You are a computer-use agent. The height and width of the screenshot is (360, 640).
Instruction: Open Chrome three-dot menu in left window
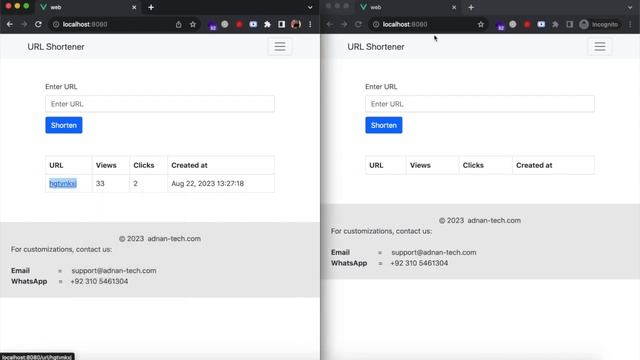click(310, 24)
